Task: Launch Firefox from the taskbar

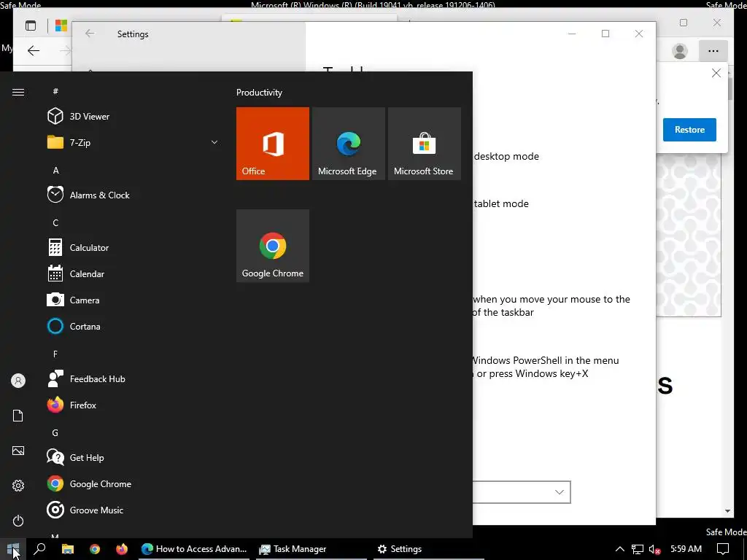Action: pos(122,549)
